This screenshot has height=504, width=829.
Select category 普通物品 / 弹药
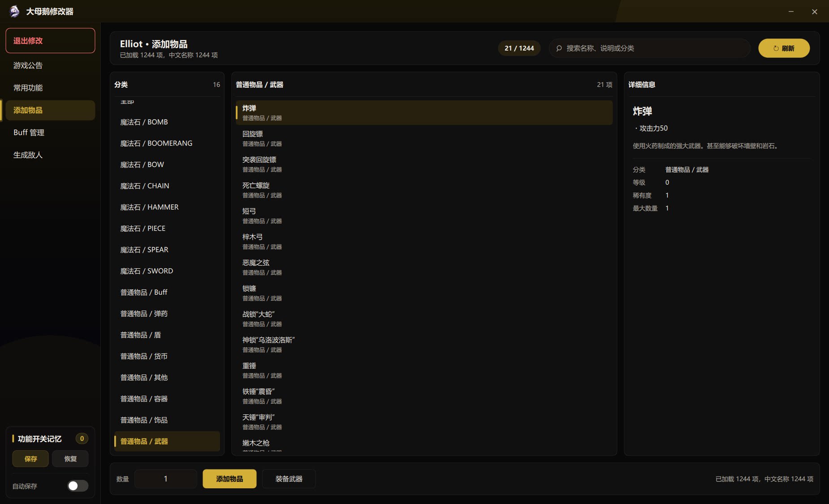click(x=167, y=314)
